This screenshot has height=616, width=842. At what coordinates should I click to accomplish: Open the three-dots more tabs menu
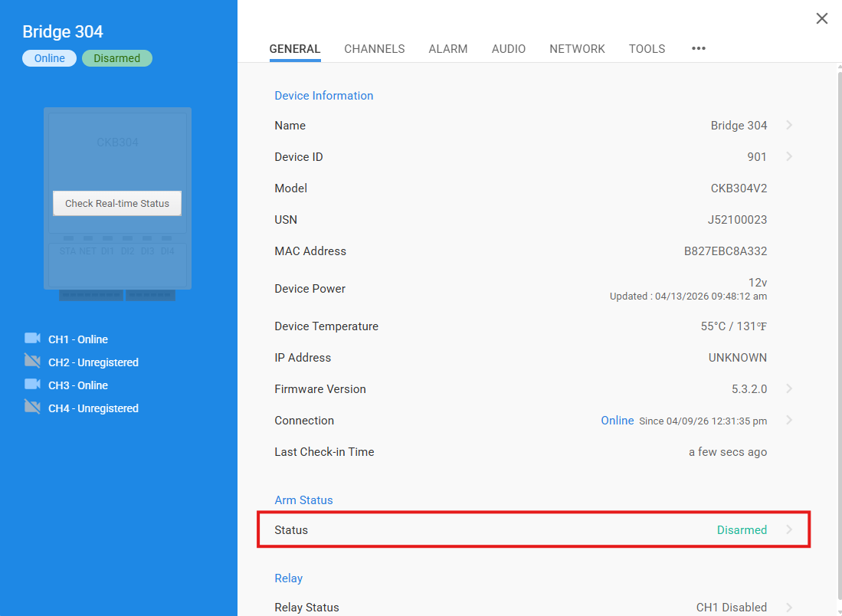[x=698, y=48]
